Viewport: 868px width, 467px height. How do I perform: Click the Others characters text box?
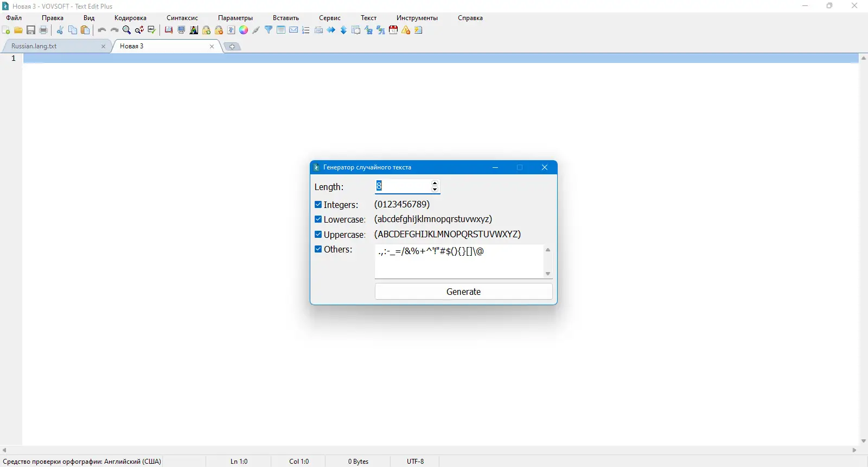click(459, 261)
